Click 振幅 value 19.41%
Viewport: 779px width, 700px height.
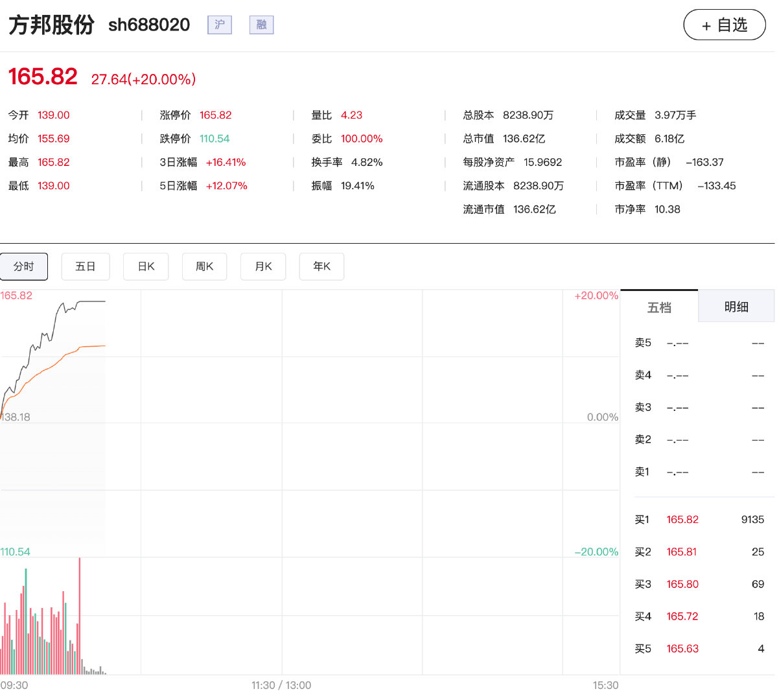(358, 186)
